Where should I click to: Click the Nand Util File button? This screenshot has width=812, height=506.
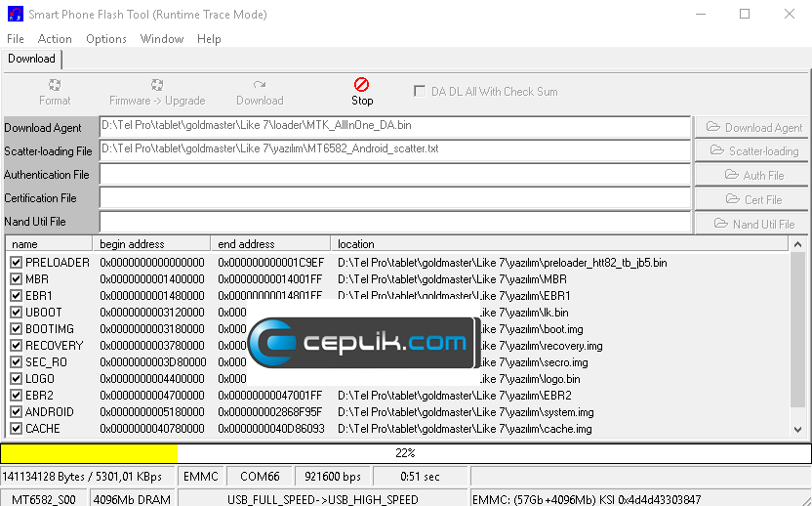pyautogui.click(x=752, y=224)
